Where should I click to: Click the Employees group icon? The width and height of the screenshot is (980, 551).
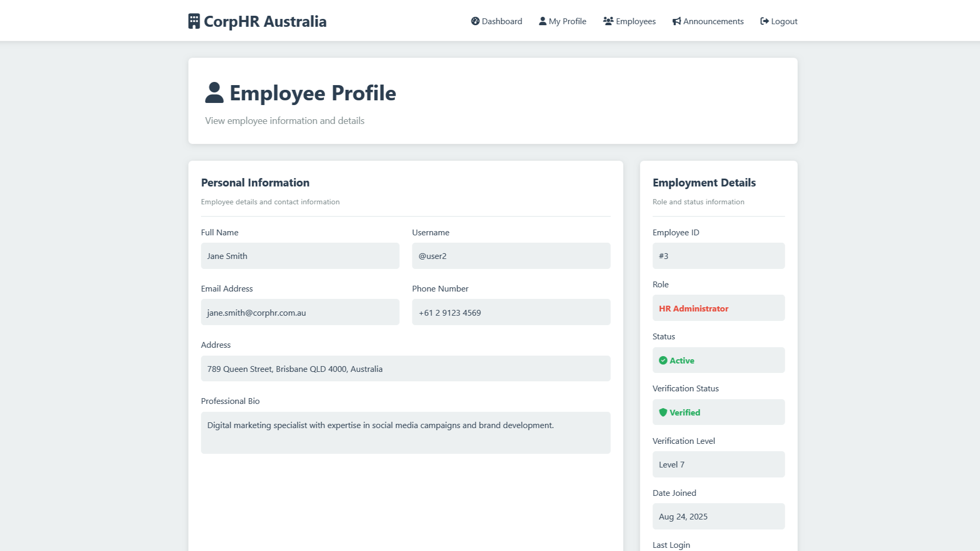point(608,21)
